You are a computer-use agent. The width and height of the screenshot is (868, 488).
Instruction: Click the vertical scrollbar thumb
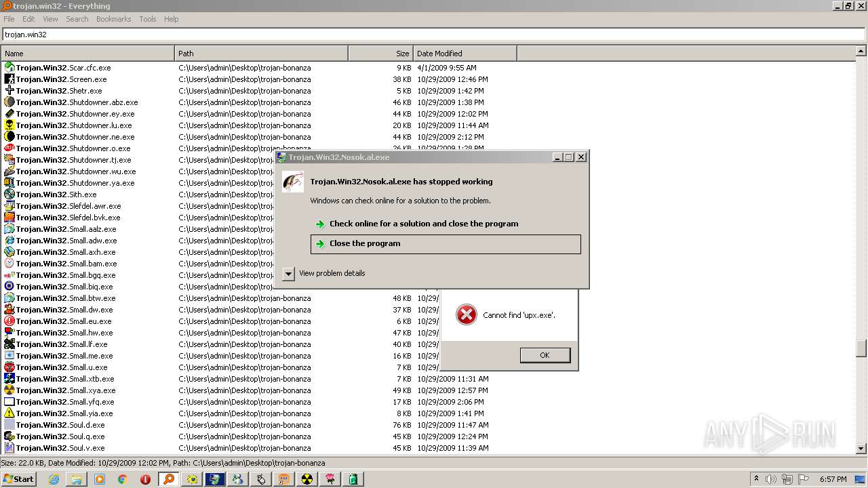(x=861, y=348)
